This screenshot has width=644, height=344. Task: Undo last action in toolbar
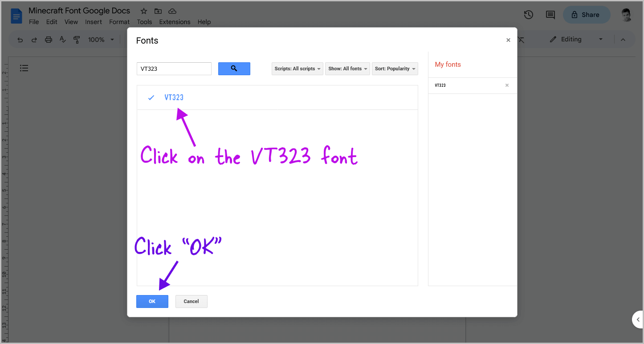coord(20,40)
